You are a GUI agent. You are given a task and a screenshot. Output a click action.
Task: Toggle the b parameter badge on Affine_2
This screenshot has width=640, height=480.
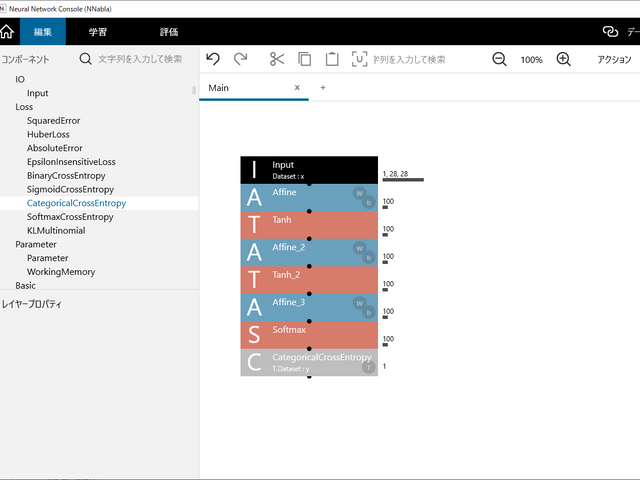369,257
